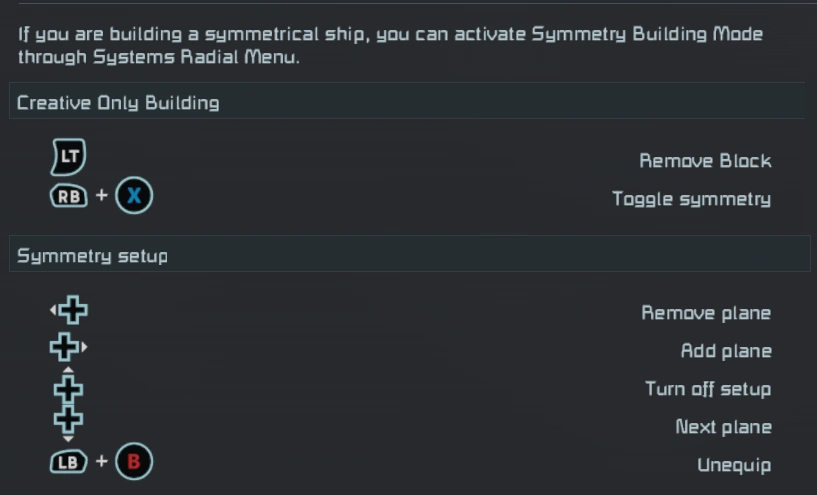The width and height of the screenshot is (817, 495).
Task: Click the D-pad up icon
Action: point(68,387)
